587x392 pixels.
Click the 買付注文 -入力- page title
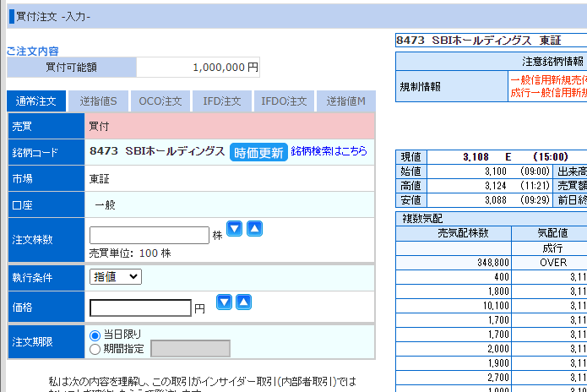[x=53, y=17]
